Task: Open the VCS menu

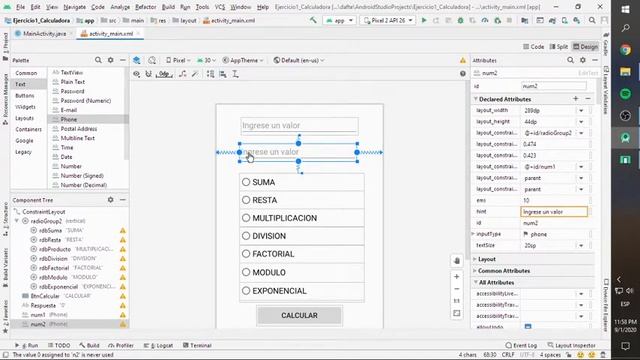Action: [x=220, y=7]
